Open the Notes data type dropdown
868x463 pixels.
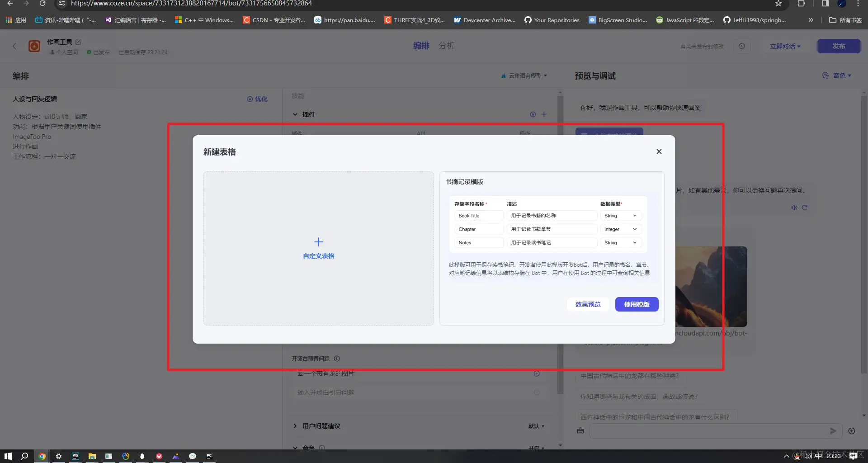tap(621, 243)
